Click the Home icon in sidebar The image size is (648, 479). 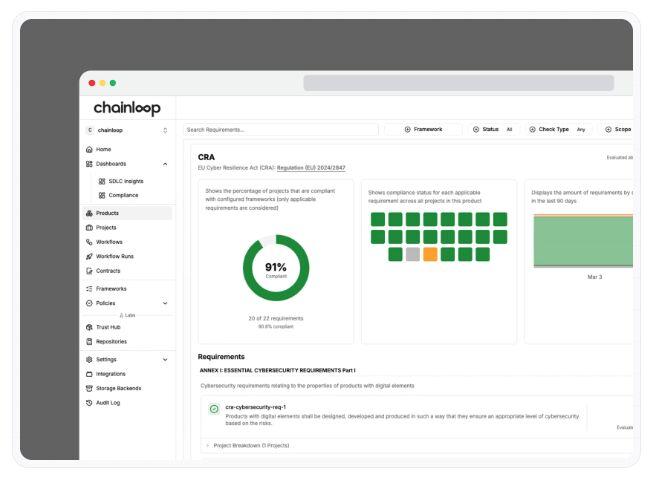[89, 149]
